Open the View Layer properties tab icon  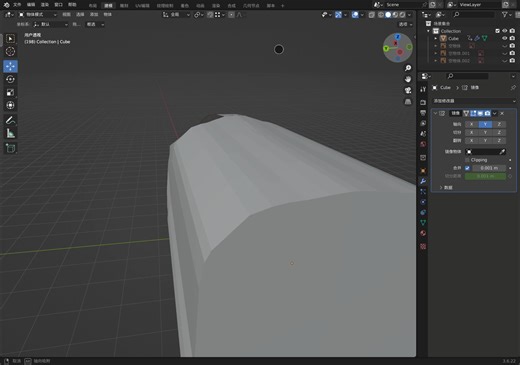point(423,123)
